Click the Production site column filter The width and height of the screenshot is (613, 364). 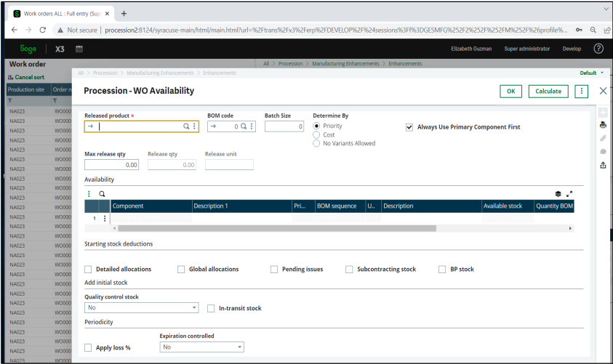pyautogui.click(x=10, y=101)
